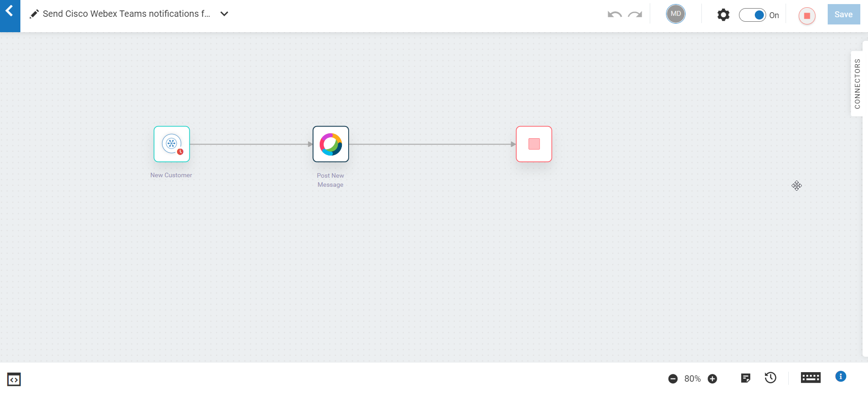Screen dimensions: 868x393
Task: Select the red stop end node
Action: click(x=534, y=144)
